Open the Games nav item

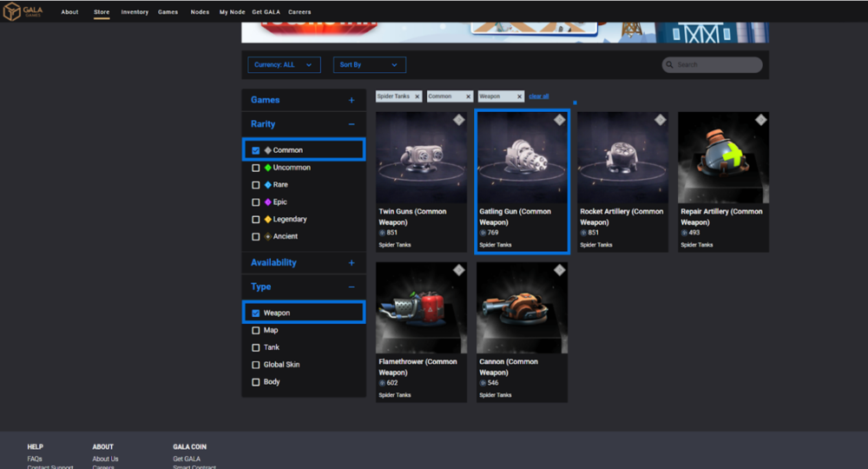168,11
